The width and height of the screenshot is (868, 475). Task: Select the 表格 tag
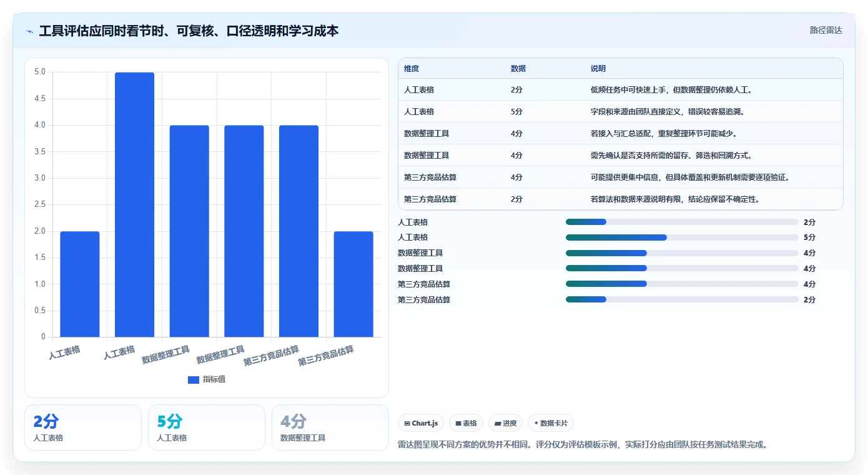point(466,423)
